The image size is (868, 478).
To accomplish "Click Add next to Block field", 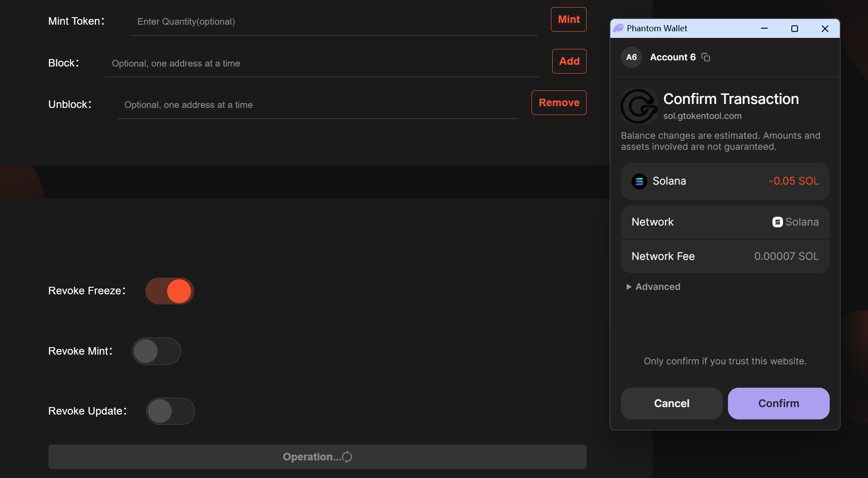I will coord(569,61).
